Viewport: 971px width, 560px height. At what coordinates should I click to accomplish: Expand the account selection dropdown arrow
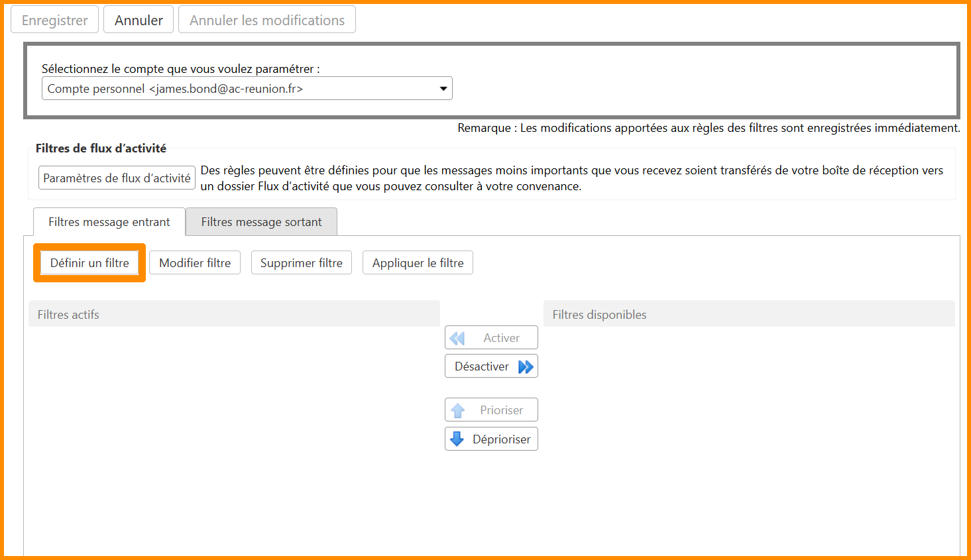tap(443, 89)
